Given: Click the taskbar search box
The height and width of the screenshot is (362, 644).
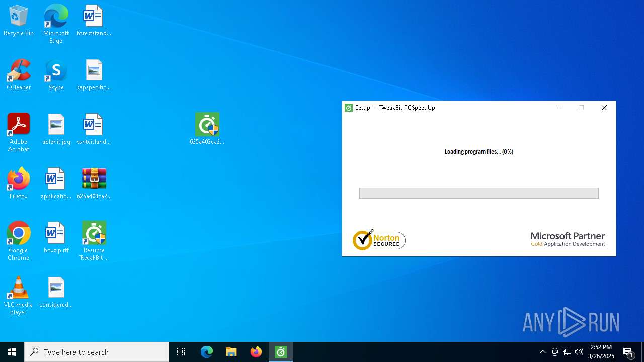Looking at the screenshot, I should pos(97,352).
